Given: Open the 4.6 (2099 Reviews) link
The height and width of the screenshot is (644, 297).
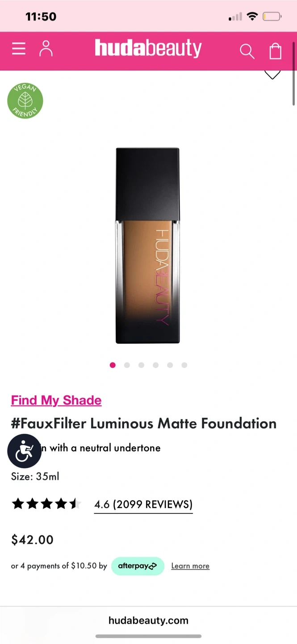Looking at the screenshot, I should tap(143, 504).
